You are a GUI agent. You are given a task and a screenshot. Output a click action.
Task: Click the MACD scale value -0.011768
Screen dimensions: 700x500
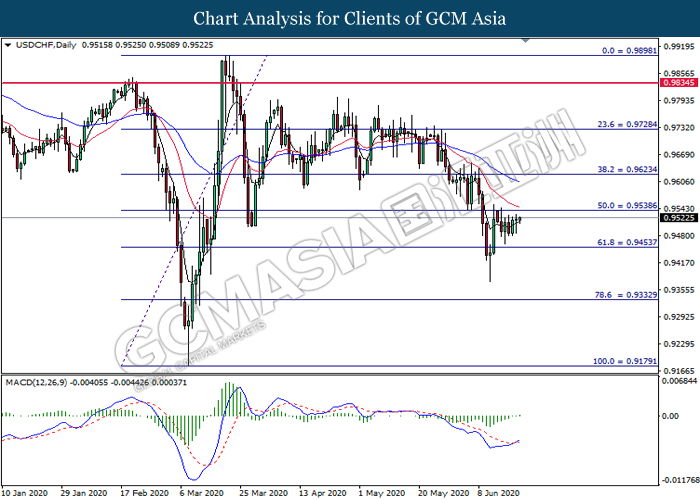pos(680,480)
